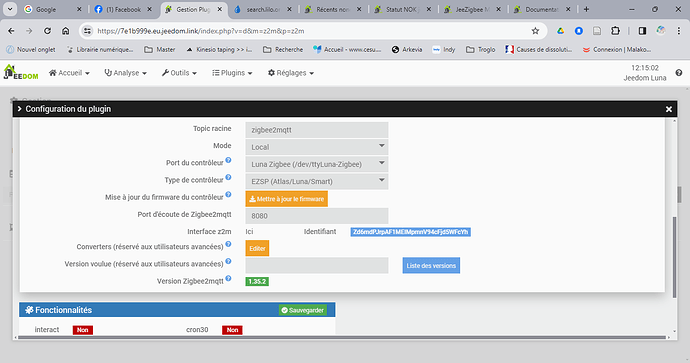Toggle the browser side panel
690x363 pixels.
[642, 31]
